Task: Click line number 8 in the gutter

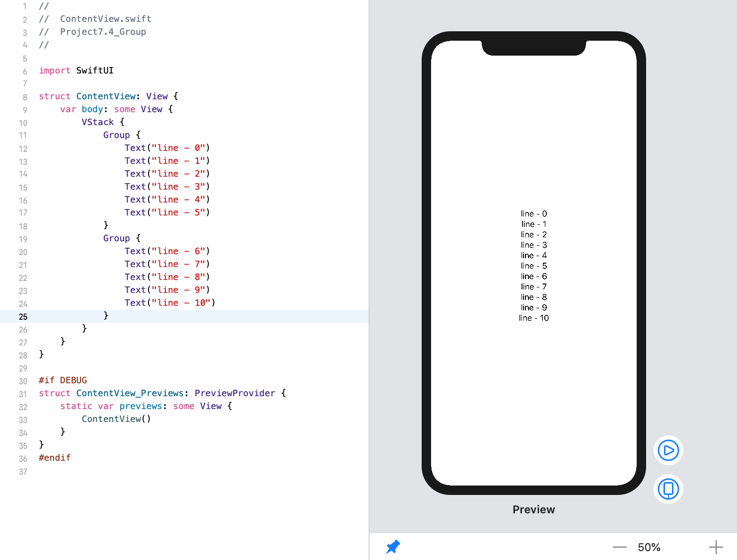Action: coord(25,97)
